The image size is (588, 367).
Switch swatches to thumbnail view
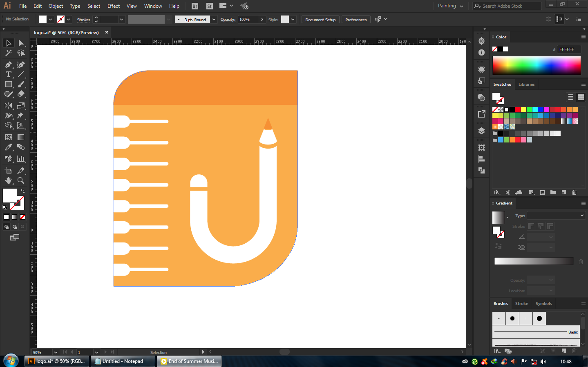[581, 97]
